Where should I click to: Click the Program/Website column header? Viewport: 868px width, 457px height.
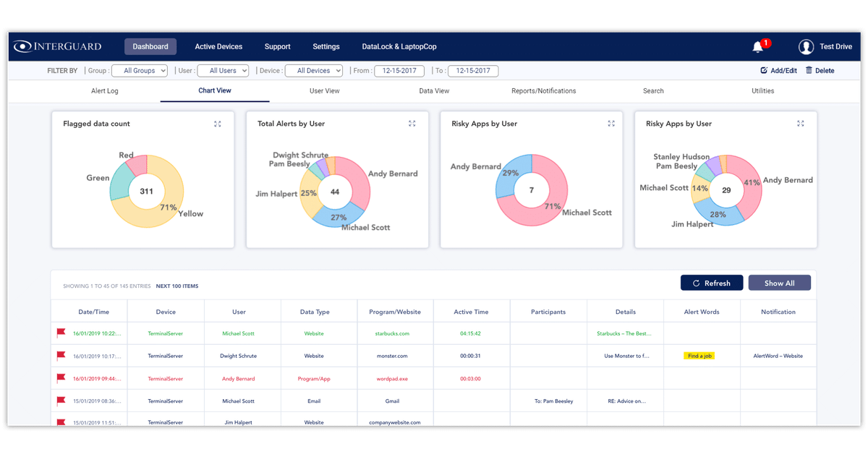(x=395, y=312)
